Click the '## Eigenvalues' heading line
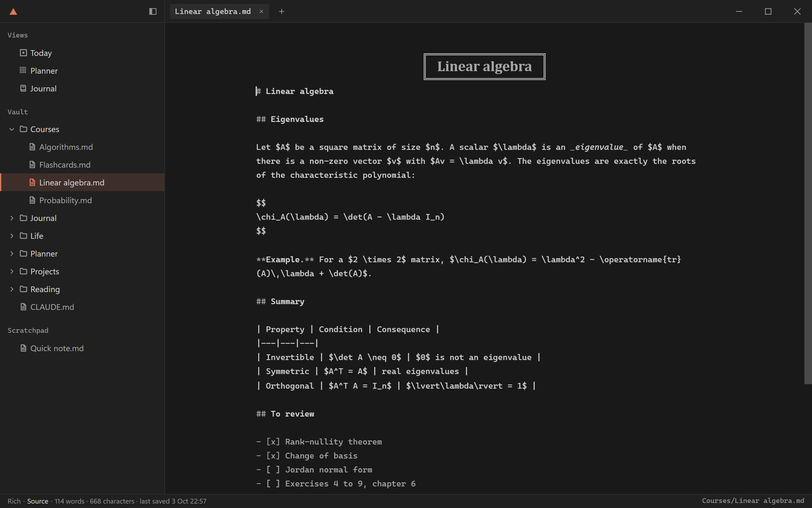Image resolution: width=812 pixels, height=508 pixels. (290, 119)
